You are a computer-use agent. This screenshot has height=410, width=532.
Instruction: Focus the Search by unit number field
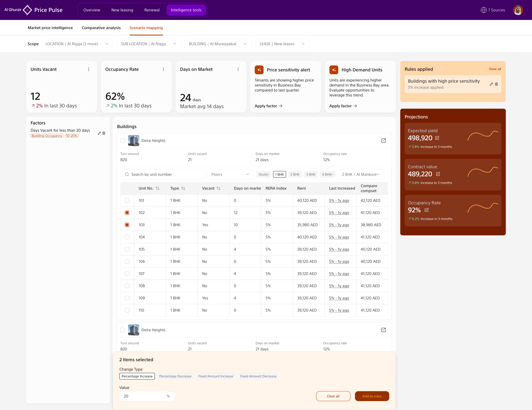coord(162,174)
